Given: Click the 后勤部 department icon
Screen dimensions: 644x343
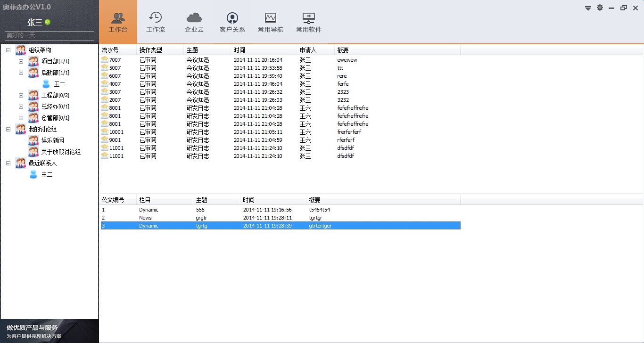Looking at the screenshot, I should point(33,73).
